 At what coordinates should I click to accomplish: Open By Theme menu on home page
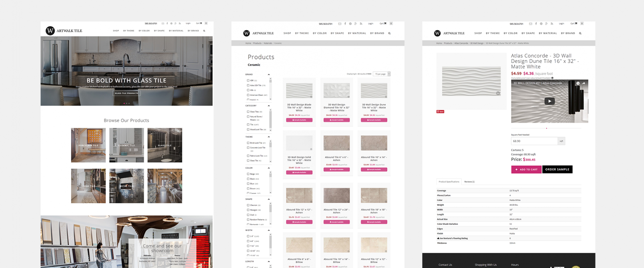point(129,31)
